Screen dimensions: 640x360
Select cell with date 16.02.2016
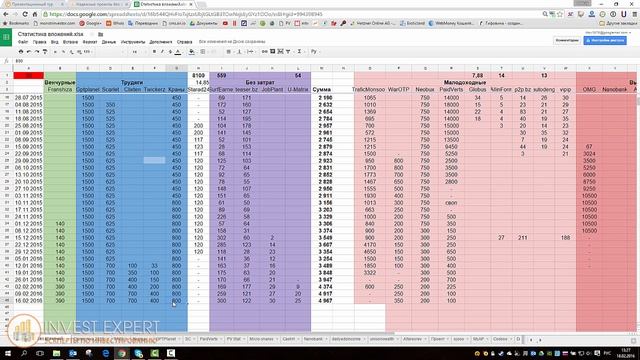[x=29, y=301]
